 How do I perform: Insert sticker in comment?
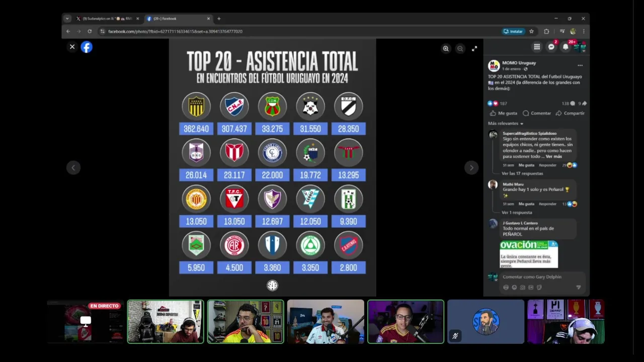click(x=539, y=288)
